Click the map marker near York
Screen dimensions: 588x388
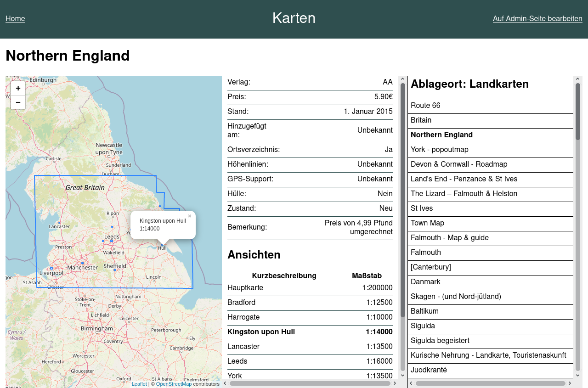click(x=130, y=229)
